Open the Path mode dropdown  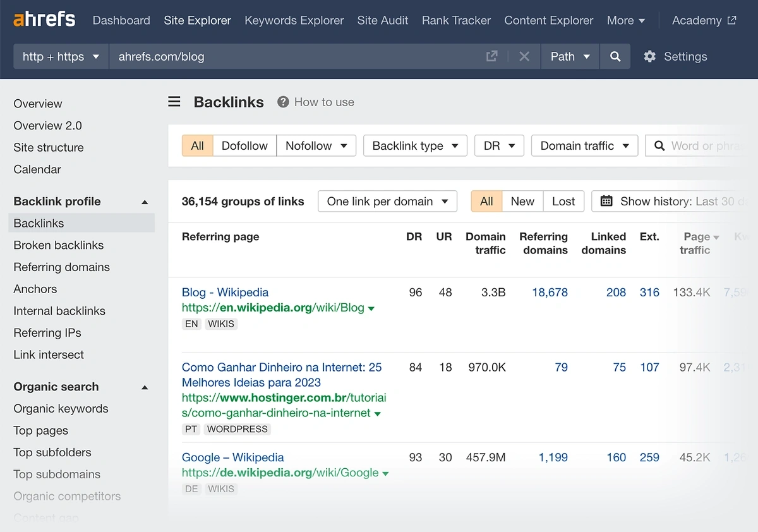tap(570, 56)
